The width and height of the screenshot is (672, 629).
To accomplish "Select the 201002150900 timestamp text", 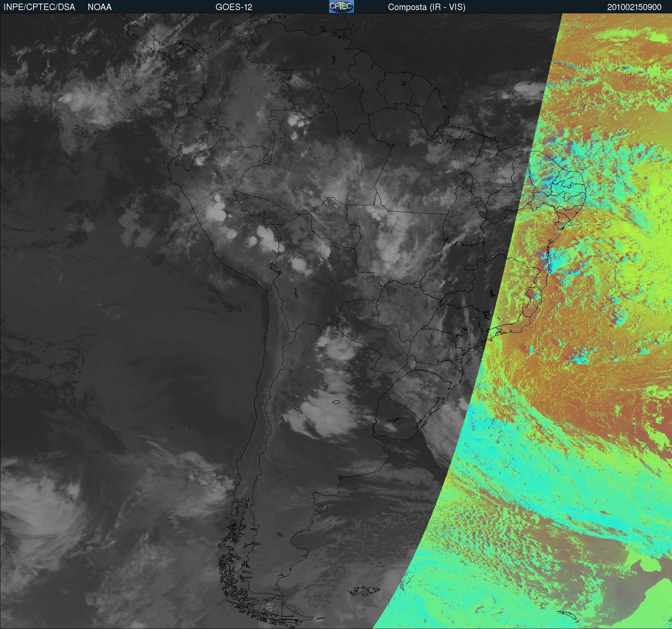I will [634, 7].
